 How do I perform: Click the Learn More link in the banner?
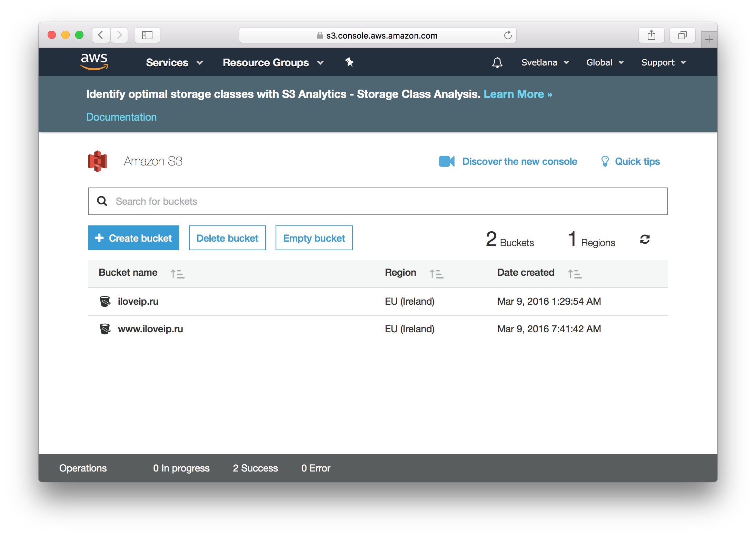click(x=518, y=94)
